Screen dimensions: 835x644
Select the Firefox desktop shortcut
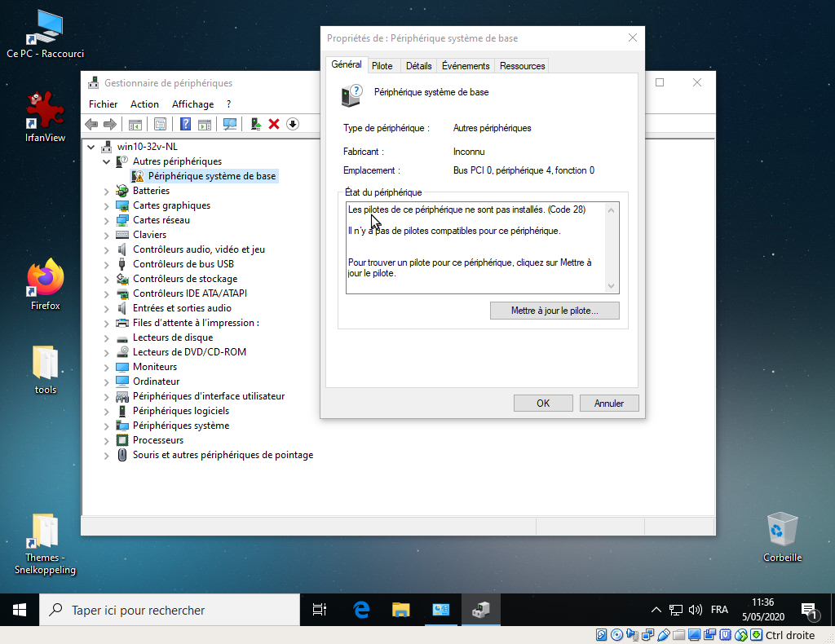click(x=46, y=285)
